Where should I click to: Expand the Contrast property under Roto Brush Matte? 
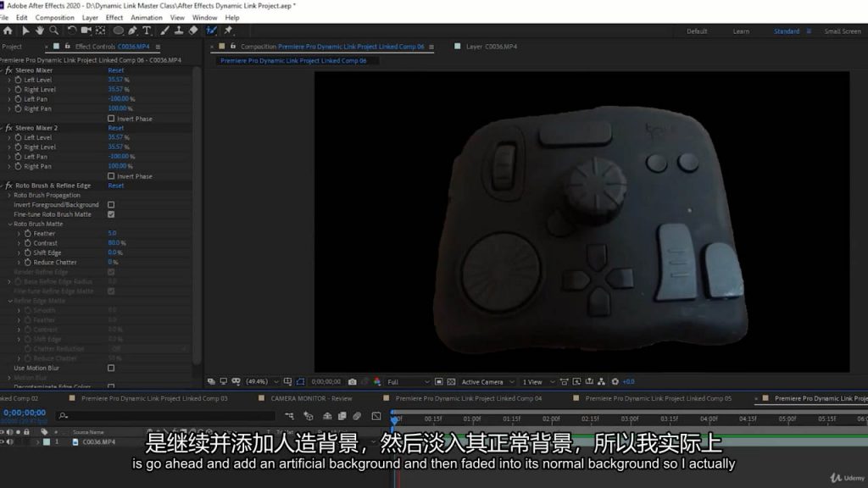pos(19,243)
